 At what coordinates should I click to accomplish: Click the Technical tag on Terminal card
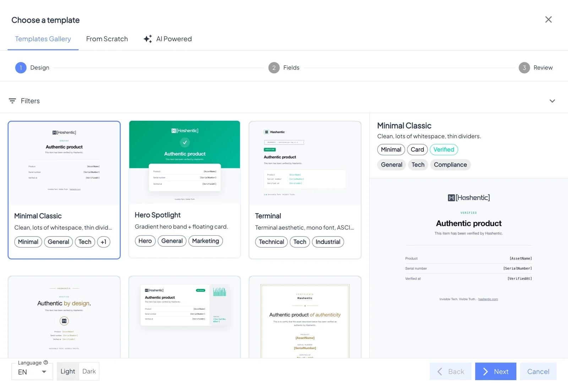click(272, 242)
